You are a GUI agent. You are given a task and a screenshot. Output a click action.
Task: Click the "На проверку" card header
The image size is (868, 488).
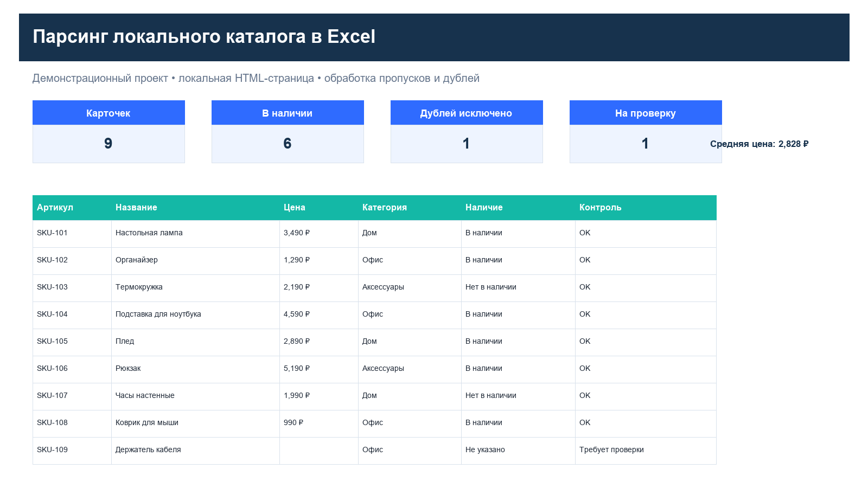point(646,113)
